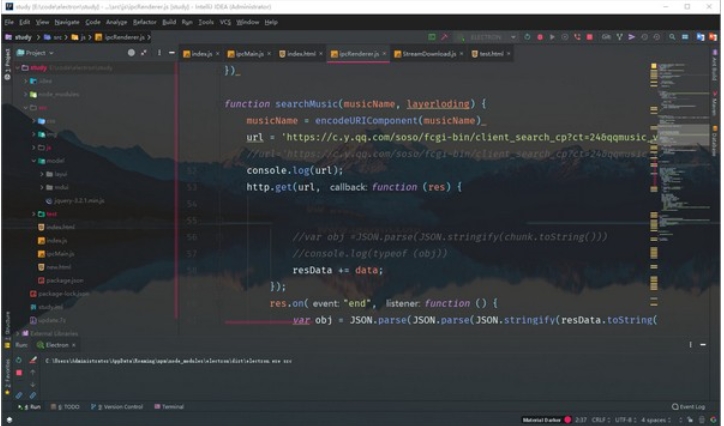Click the stop square in Run panel
Image resolution: width=724 pixels, height=426 pixels.
pos(19,372)
